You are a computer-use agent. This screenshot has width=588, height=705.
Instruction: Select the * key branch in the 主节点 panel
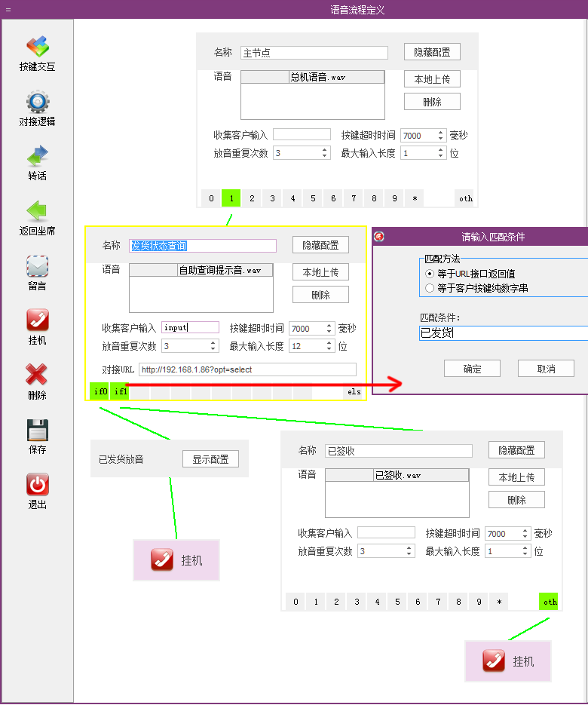point(415,198)
